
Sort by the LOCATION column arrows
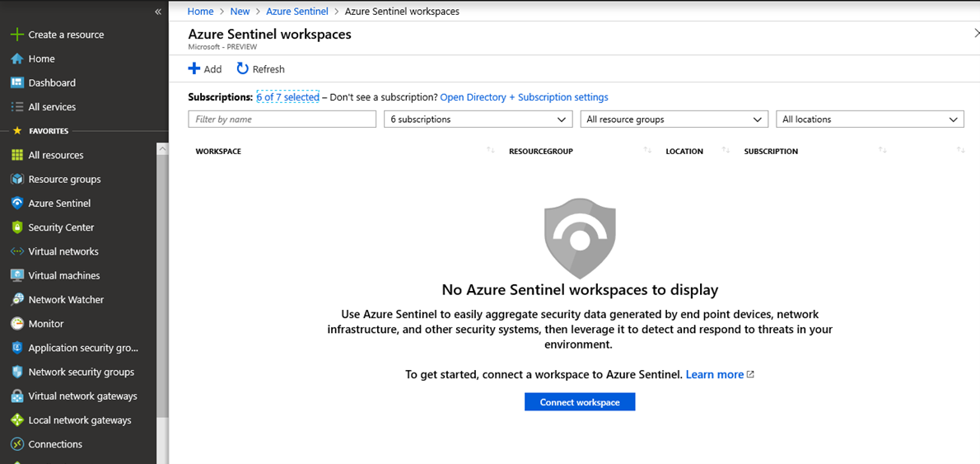point(726,150)
